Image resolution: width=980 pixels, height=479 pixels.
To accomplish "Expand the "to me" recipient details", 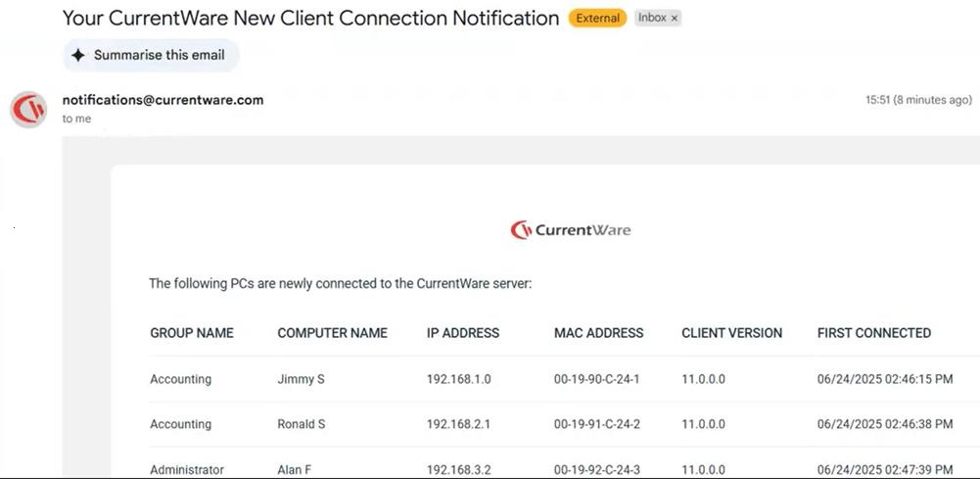I will click(x=76, y=119).
